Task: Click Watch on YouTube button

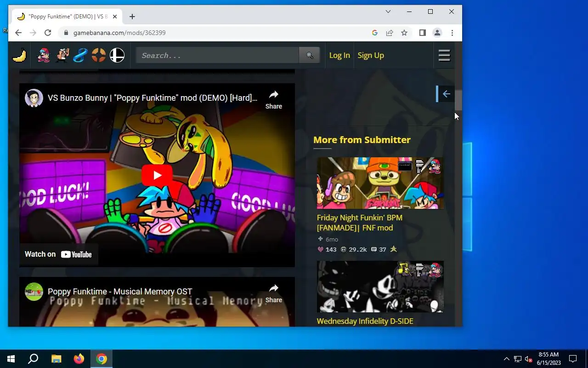Action: 58,254
